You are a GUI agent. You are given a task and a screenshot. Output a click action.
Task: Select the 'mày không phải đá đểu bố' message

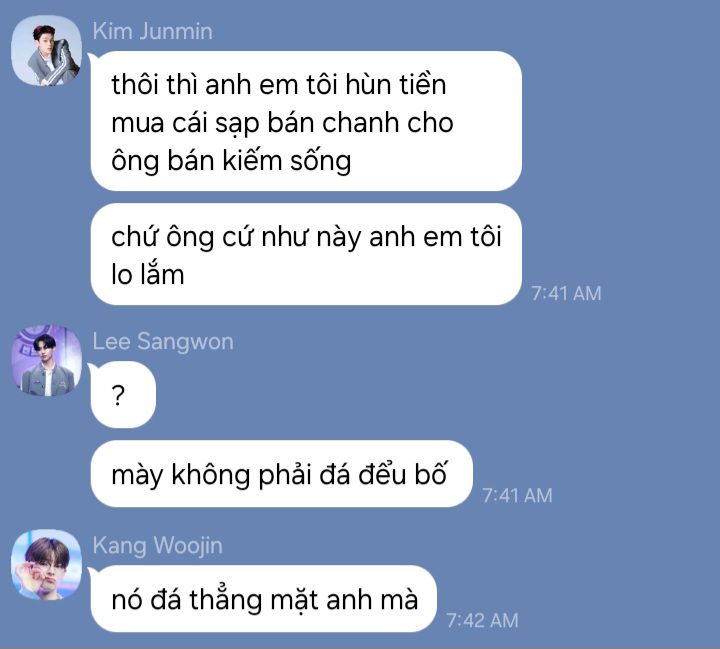[x=281, y=474]
